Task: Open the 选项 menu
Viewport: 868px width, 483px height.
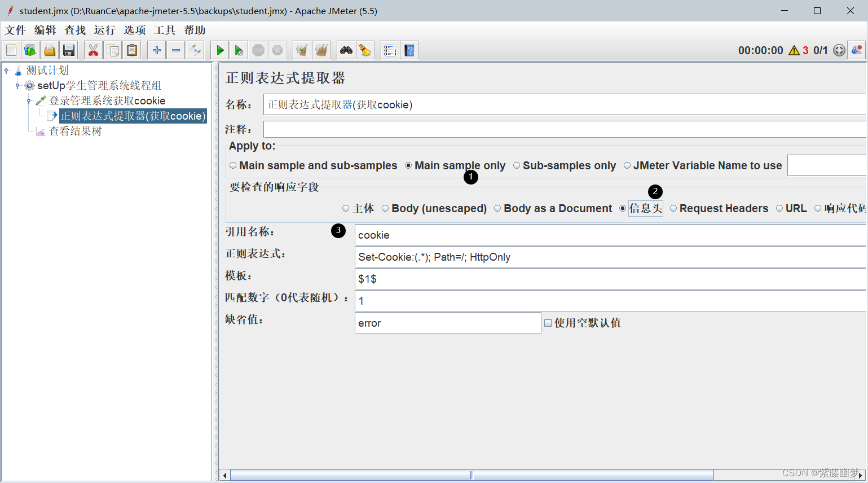Action: [x=135, y=30]
